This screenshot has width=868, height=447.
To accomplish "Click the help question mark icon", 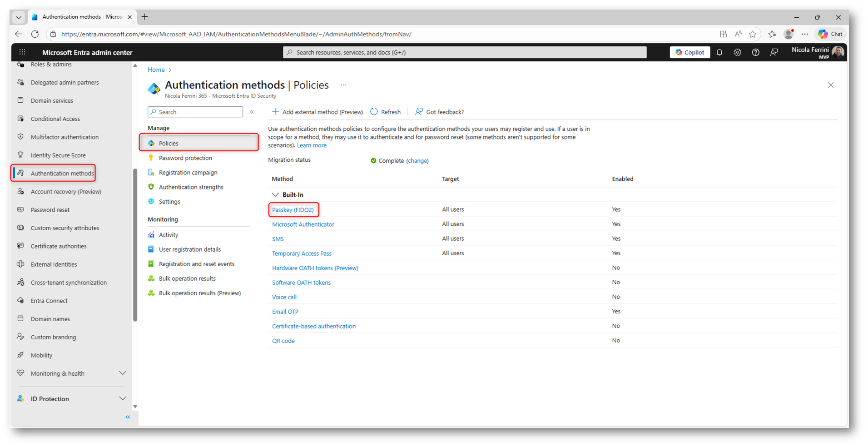I will coord(755,53).
